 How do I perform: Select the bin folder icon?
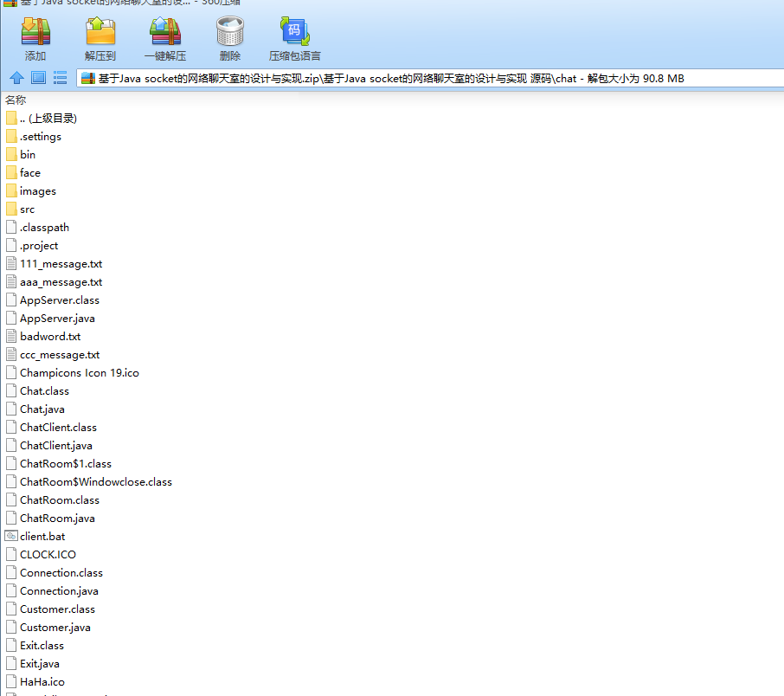[x=11, y=155]
